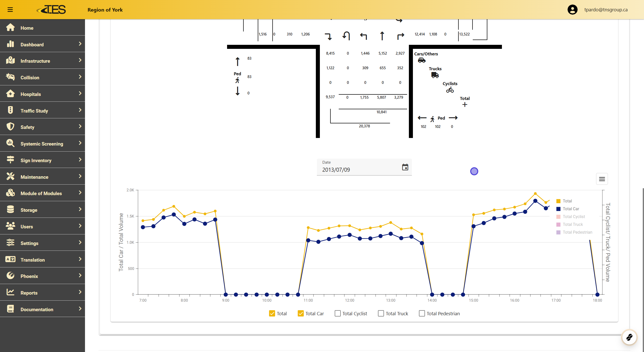
Task: Click the Total Car legend swatch
Action: tap(558, 209)
